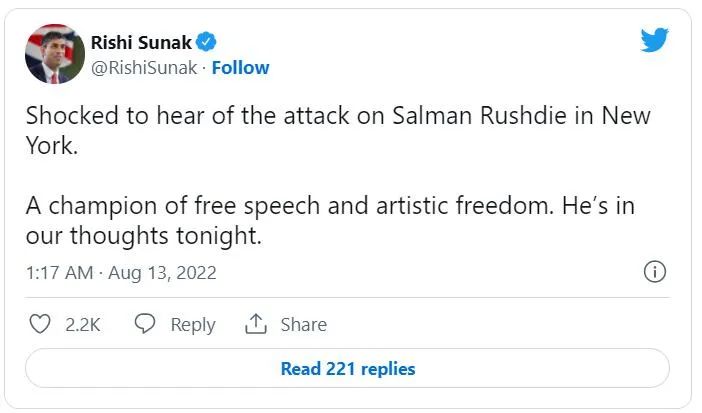702x413 pixels.
Task: Click the reply speech bubble icon
Action: point(145,324)
